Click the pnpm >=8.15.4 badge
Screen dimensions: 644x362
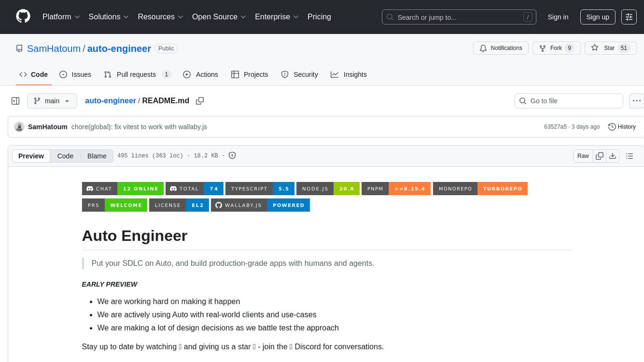pos(396,189)
